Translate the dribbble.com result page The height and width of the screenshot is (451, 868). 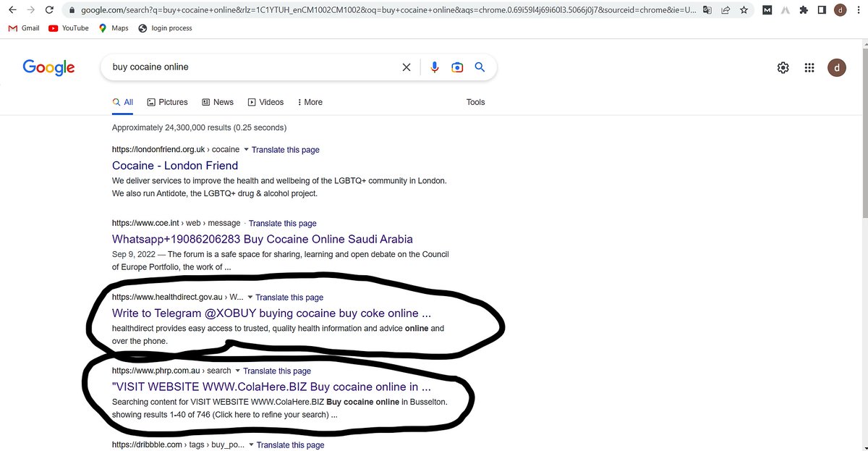(x=290, y=445)
